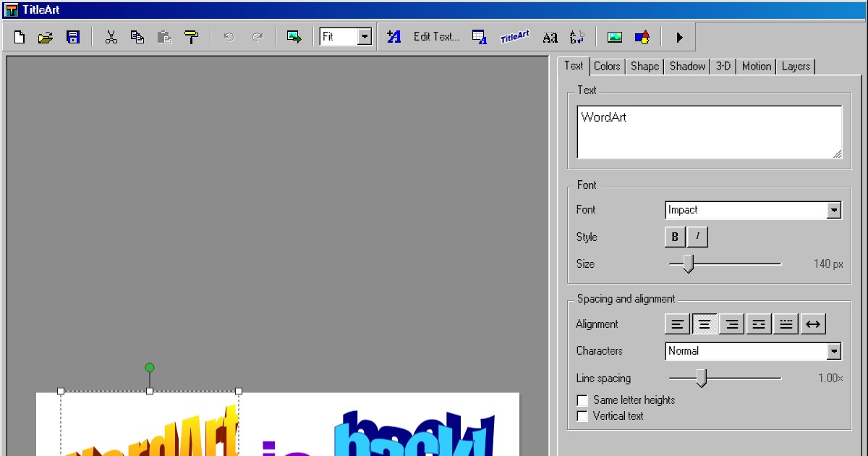
Task: Click the WordArt text input box
Action: tap(710, 132)
